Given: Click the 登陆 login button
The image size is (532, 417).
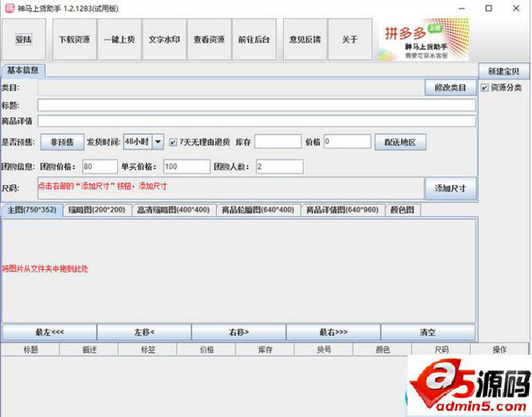Looking at the screenshot, I should 24,39.
